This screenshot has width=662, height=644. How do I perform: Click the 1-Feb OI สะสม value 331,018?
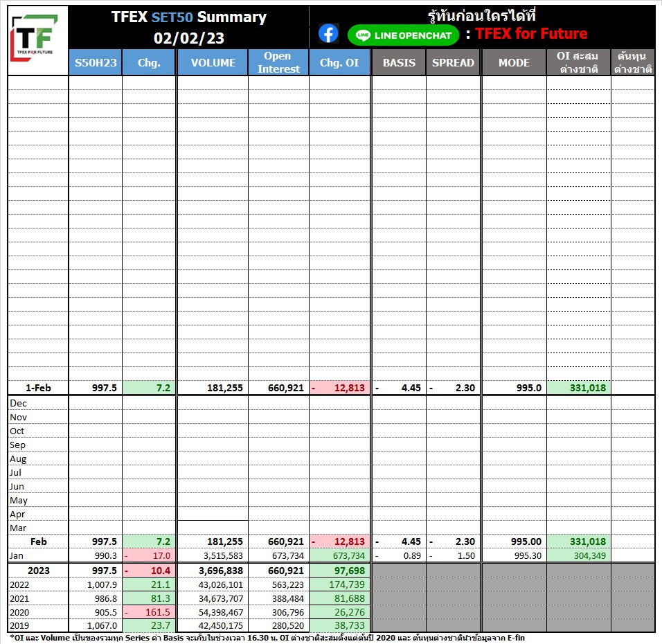(588, 388)
